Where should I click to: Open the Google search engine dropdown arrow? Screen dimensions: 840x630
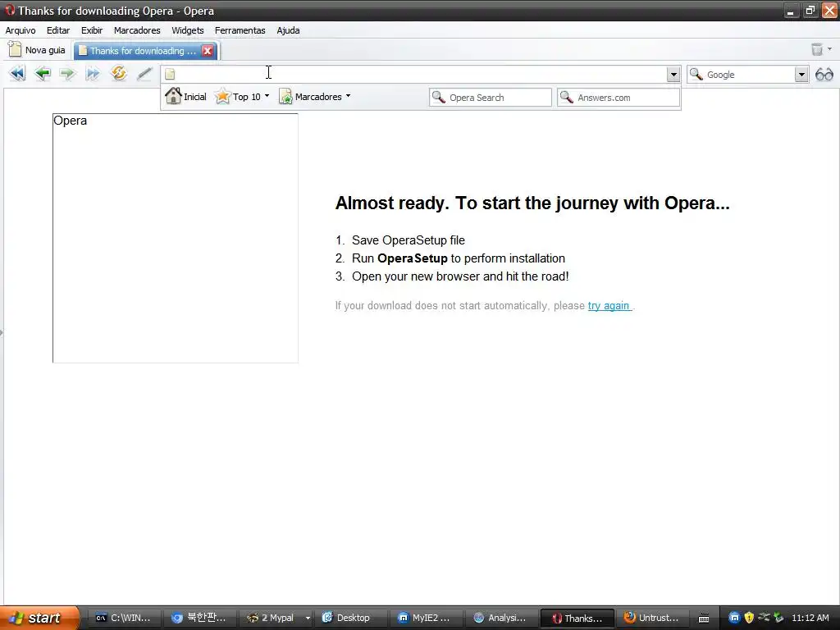click(x=801, y=75)
